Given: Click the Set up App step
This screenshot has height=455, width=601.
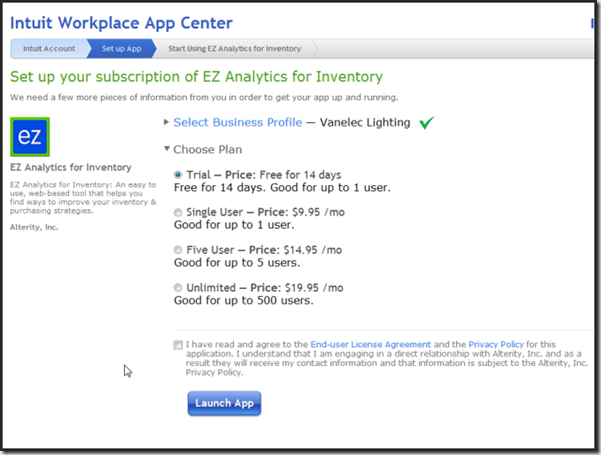Looking at the screenshot, I should 122,49.
